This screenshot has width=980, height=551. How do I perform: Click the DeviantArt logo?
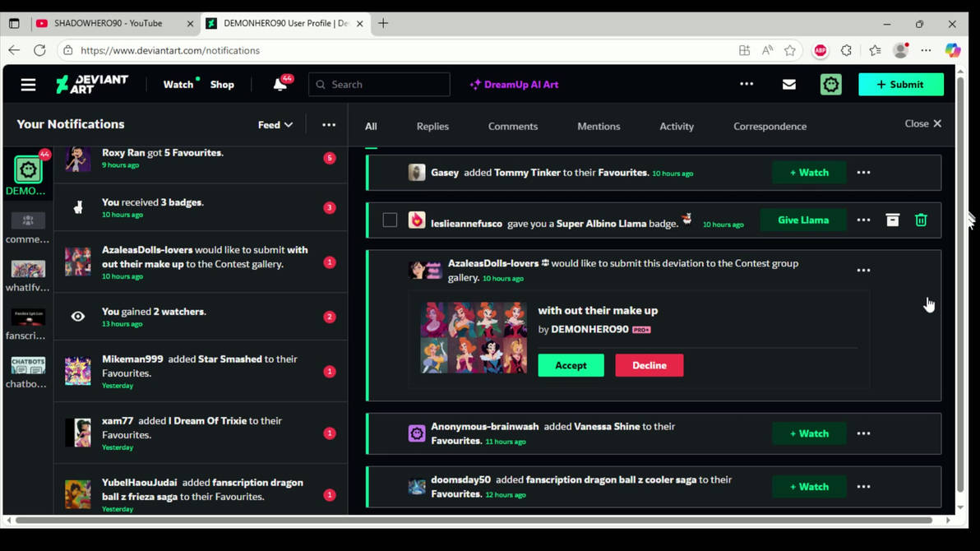coord(91,85)
